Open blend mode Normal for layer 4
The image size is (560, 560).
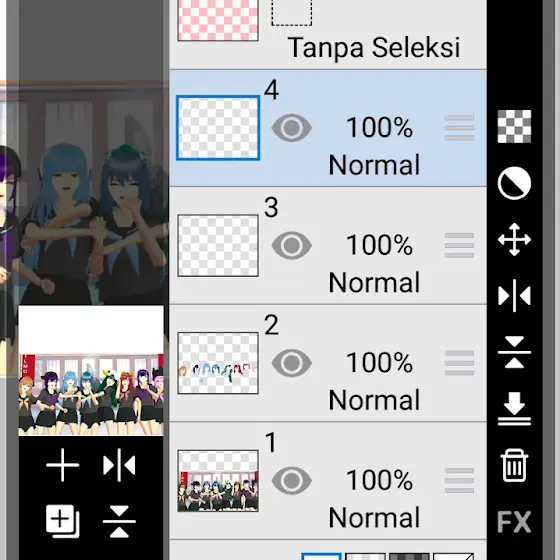pos(374,165)
